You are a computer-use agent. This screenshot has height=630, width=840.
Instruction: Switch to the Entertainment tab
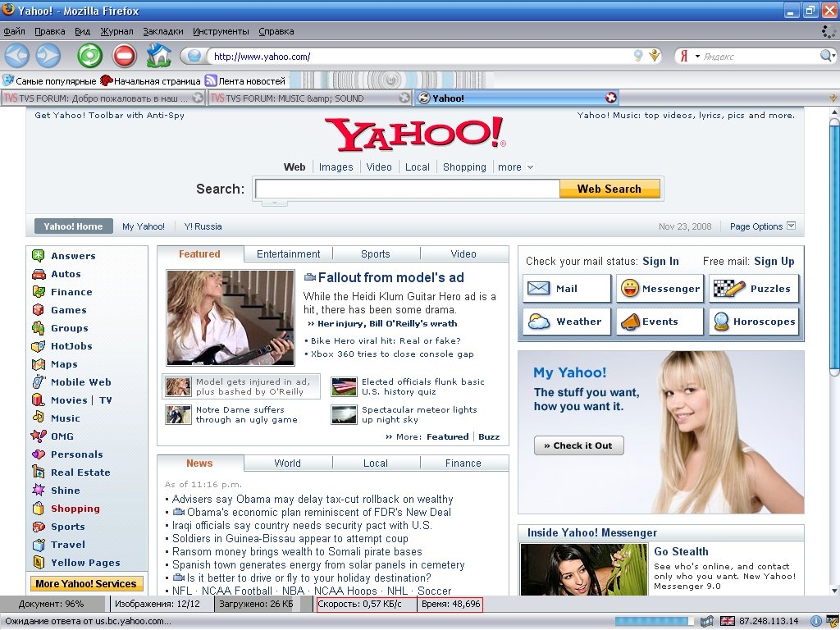point(288,254)
